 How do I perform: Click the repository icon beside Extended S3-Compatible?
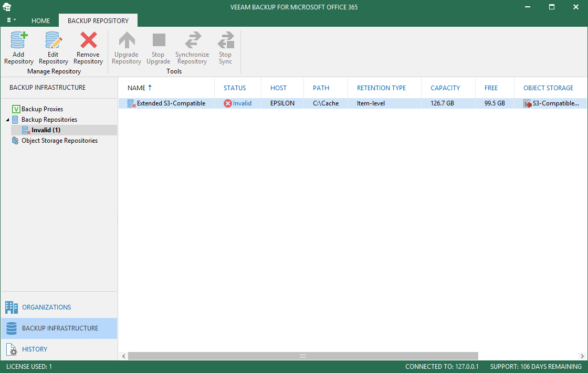point(131,103)
